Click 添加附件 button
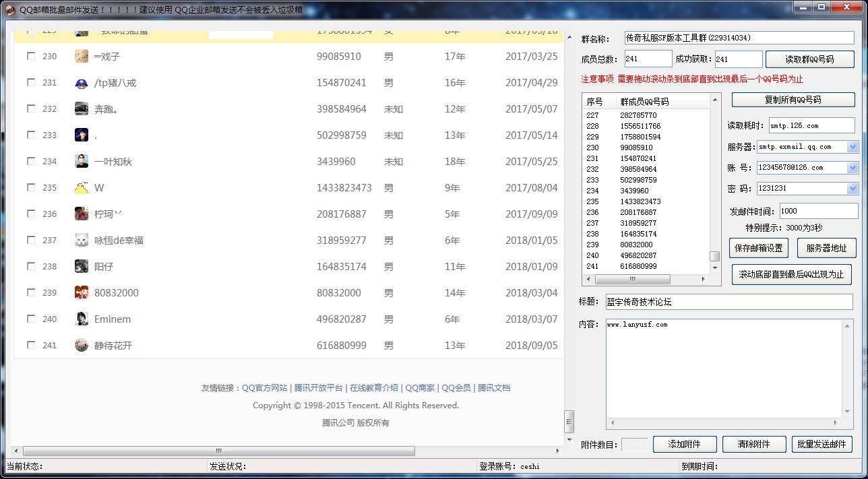The width and height of the screenshot is (868, 479). (x=685, y=445)
